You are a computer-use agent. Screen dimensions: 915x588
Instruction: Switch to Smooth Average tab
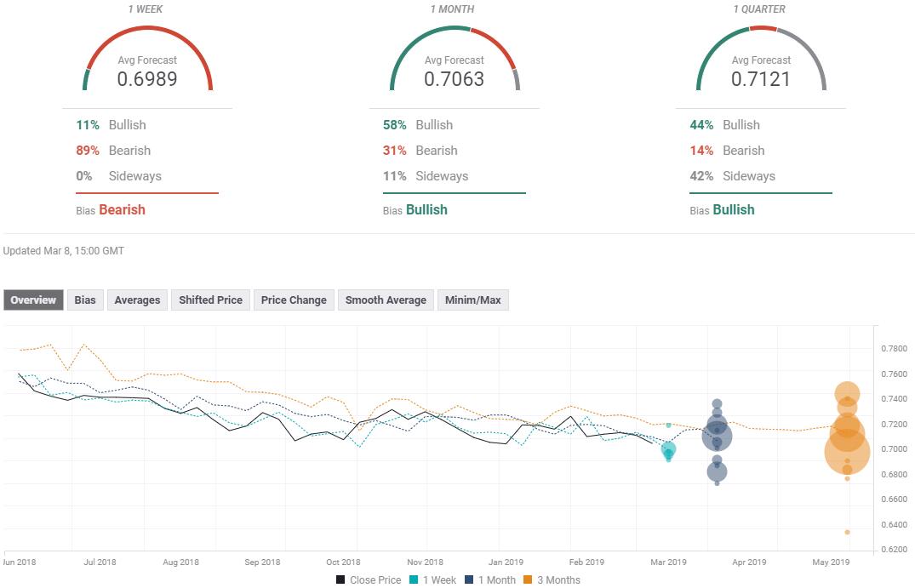tap(386, 300)
